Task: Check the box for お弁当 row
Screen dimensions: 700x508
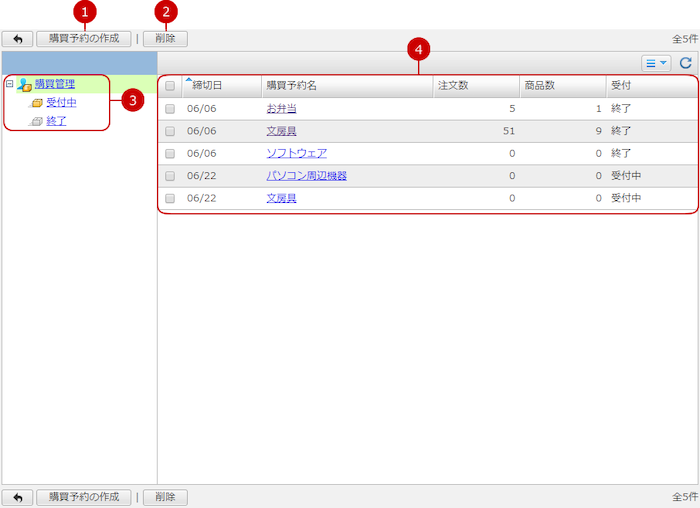Action: point(170,108)
